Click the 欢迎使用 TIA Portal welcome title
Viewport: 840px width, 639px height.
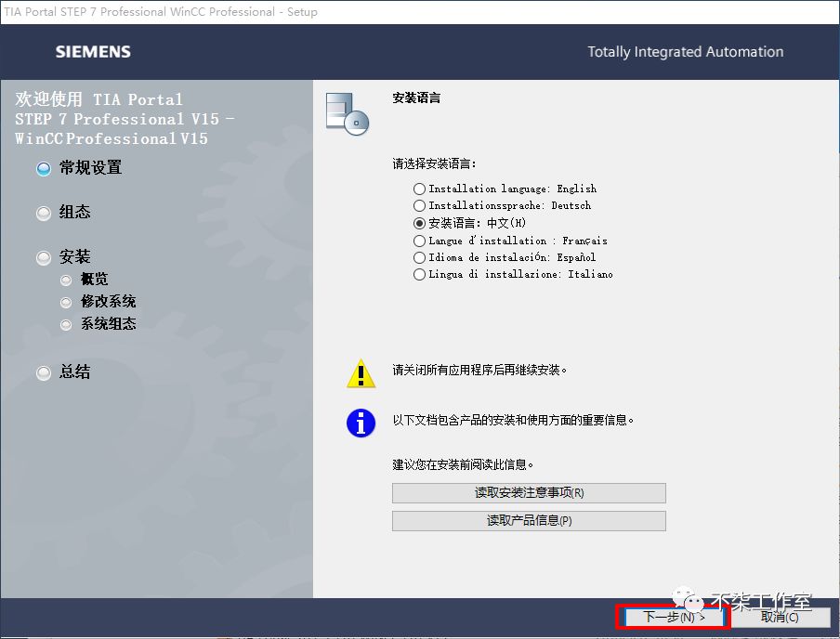[125, 119]
